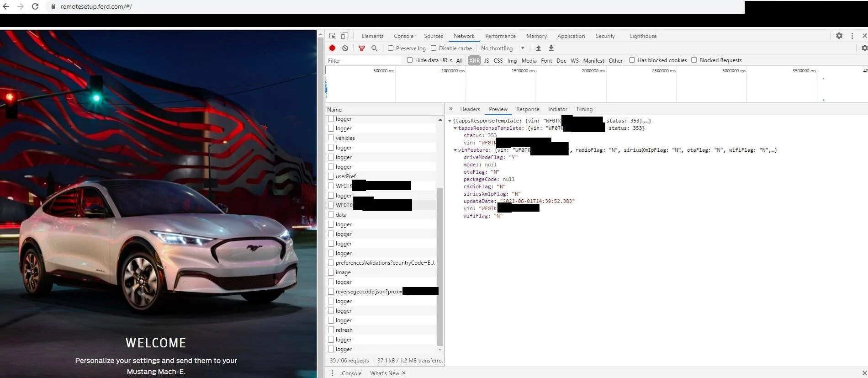Click the browser forward arrow
868x378 pixels.
(x=20, y=6)
